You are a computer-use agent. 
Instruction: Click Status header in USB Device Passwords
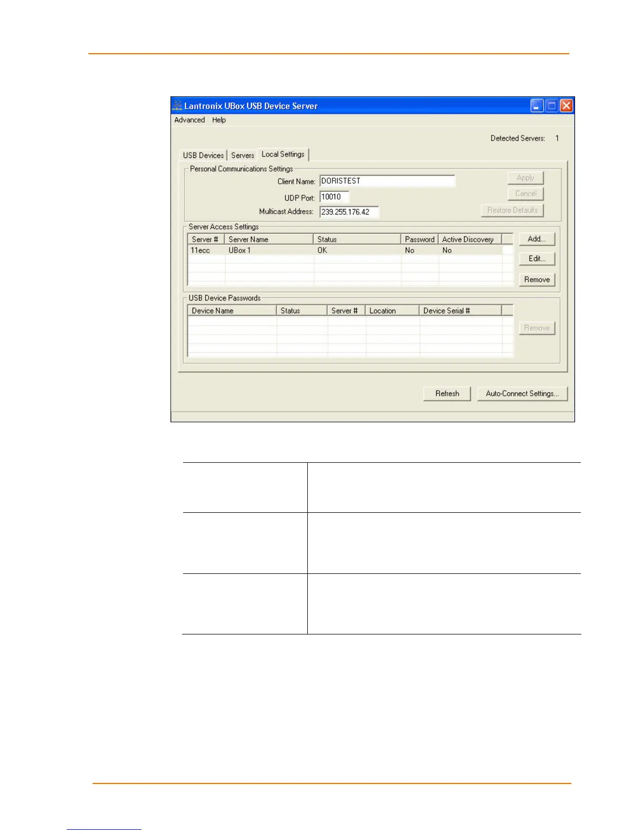coord(301,311)
